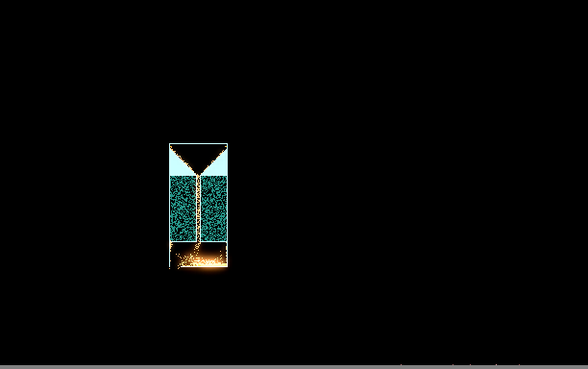Click the funnel neck where the wedges meet
This screenshot has width=588, height=369.
[198, 174]
